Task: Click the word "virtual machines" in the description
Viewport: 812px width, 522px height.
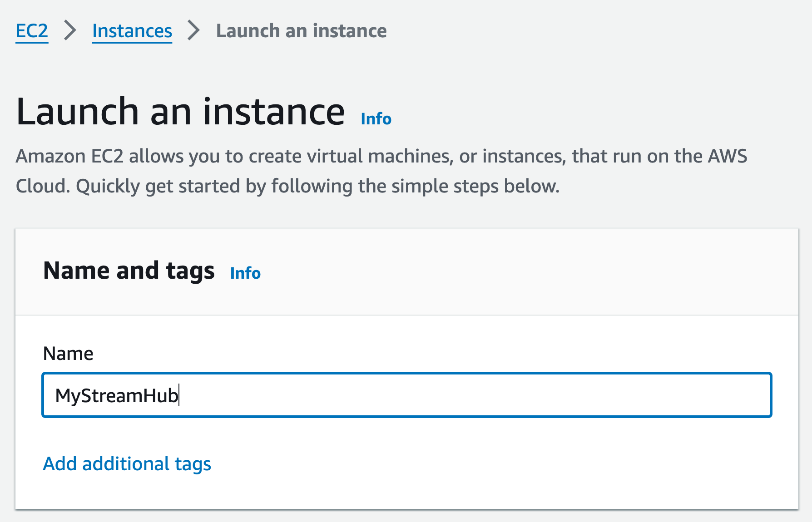Action: coord(380,156)
